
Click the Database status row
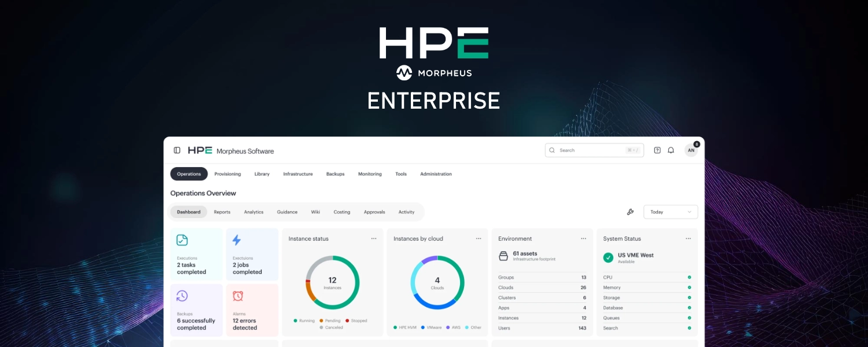pyautogui.click(x=647, y=308)
